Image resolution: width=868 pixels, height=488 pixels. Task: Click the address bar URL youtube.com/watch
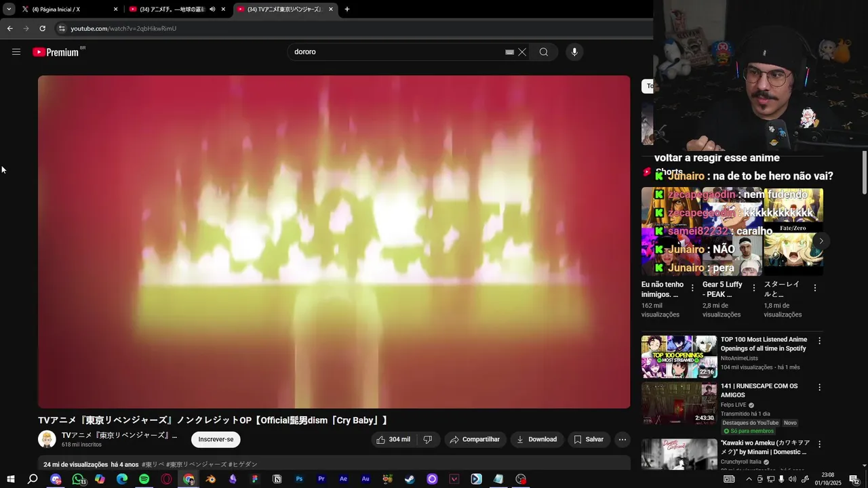123,28
